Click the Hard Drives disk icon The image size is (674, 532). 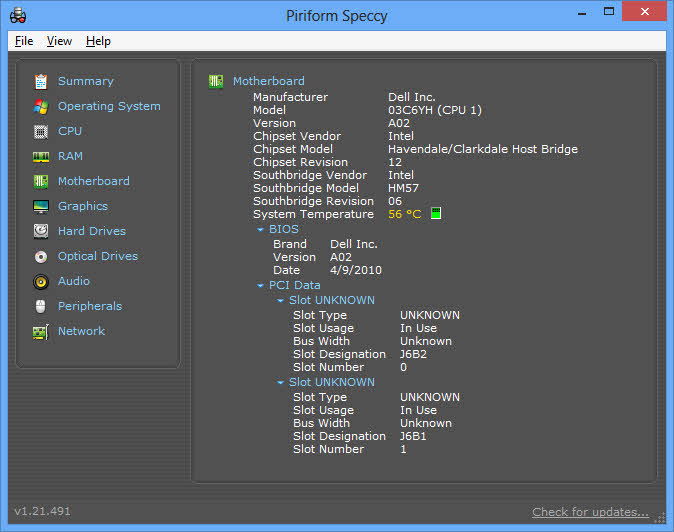pyautogui.click(x=41, y=231)
